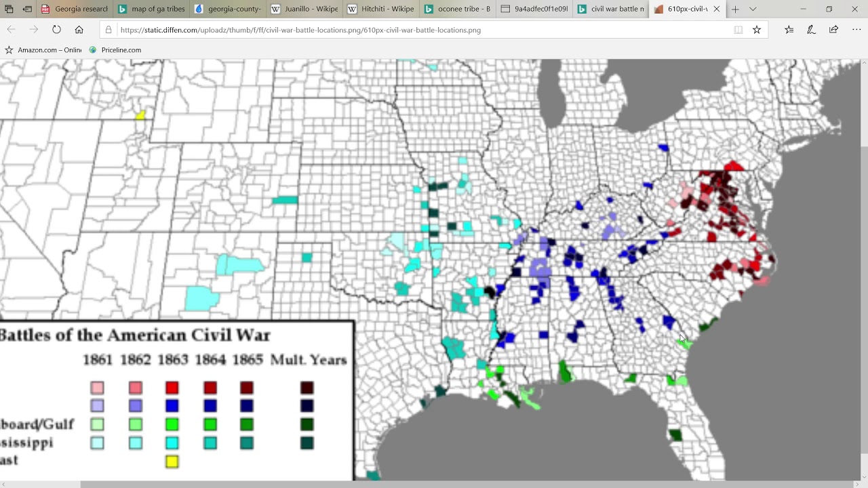Click the 1861 legend column heading
Screen dimensions: 868x488
point(98,360)
